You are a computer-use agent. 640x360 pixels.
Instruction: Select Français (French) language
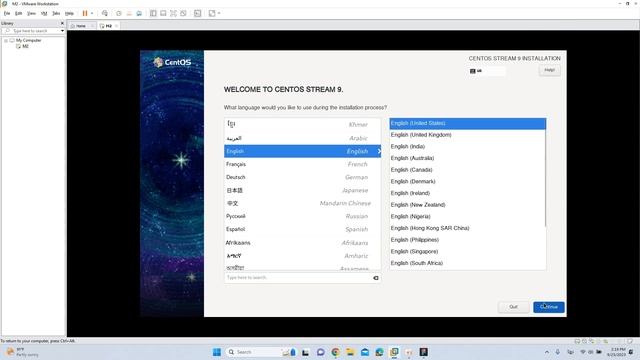coord(302,164)
